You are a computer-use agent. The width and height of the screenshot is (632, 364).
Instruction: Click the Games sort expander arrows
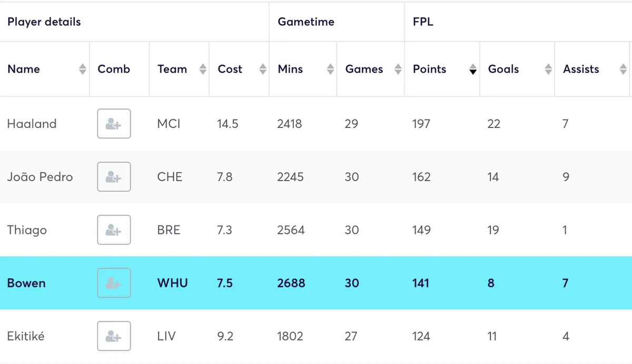click(x=397, y=69)
